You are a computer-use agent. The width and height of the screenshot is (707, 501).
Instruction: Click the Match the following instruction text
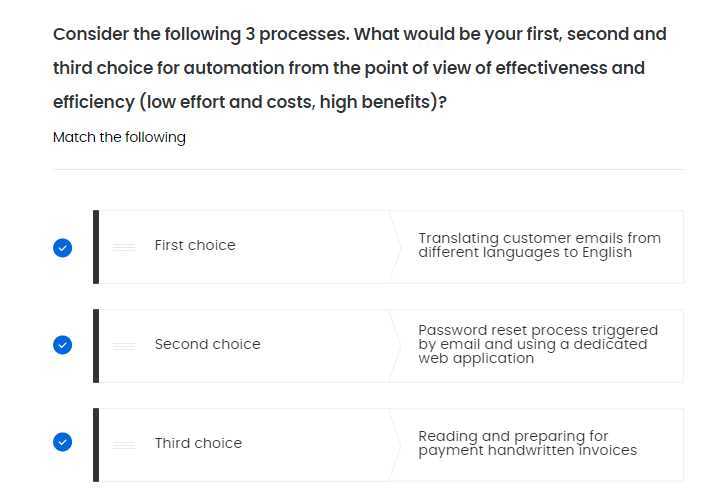pos(119,137)
